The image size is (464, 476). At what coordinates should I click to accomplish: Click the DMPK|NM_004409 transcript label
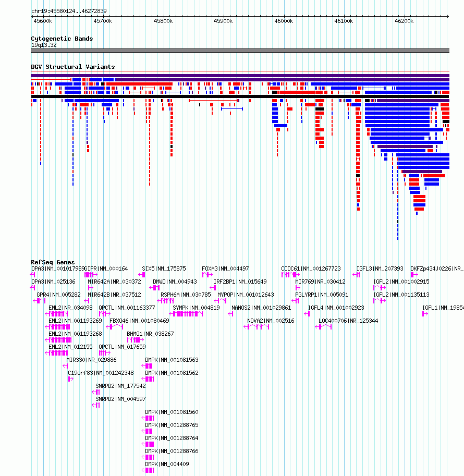point(167,465)
